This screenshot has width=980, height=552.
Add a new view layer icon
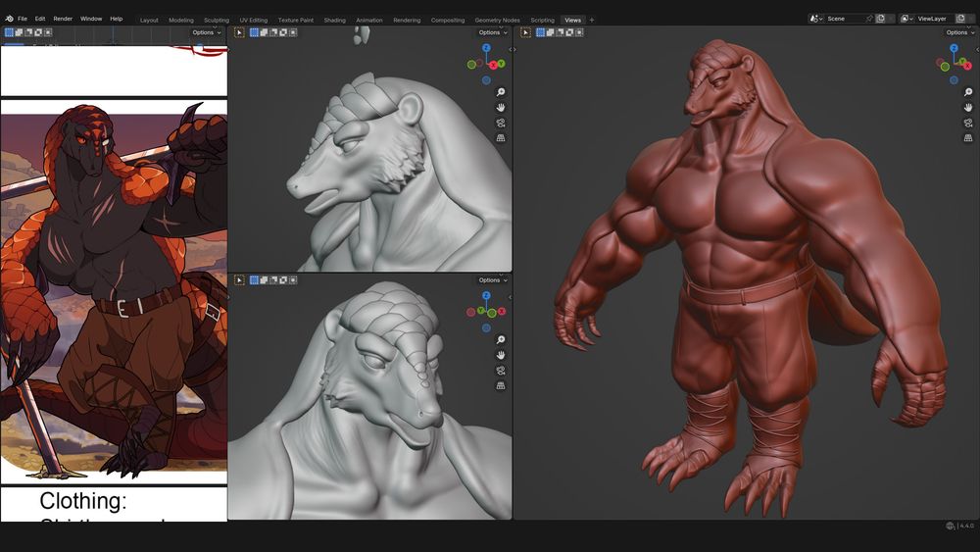pyautogui.click(x=961, y=19)
